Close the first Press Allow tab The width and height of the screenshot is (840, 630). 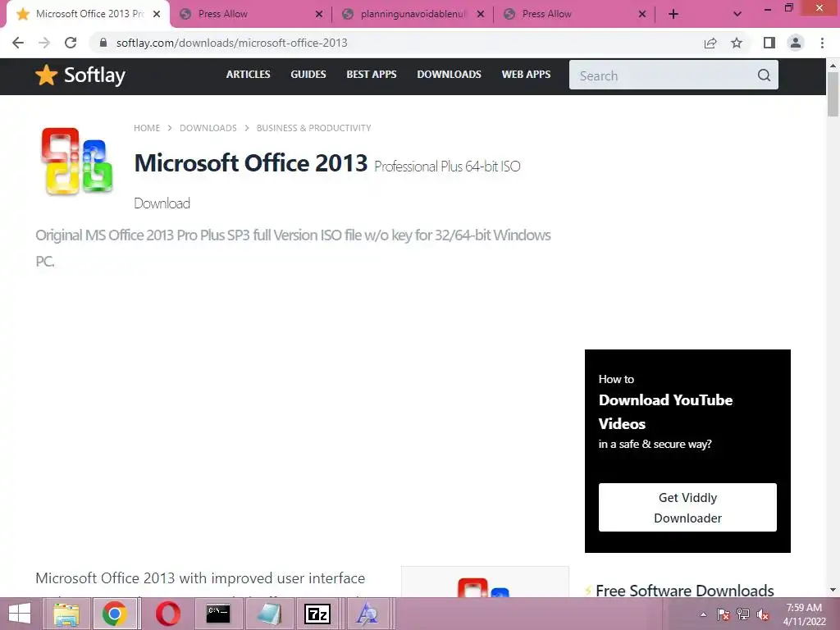pyautogui.click(x=319, y=15)
